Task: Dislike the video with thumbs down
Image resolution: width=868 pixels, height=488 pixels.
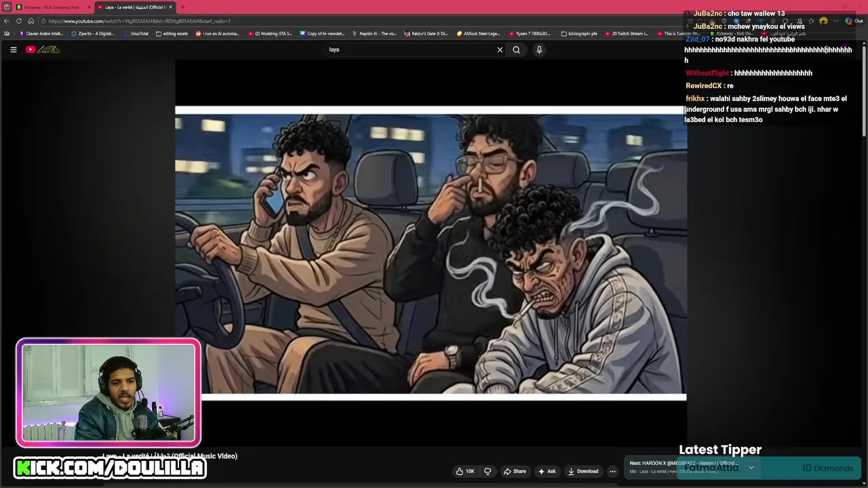Action: point(488,471)
